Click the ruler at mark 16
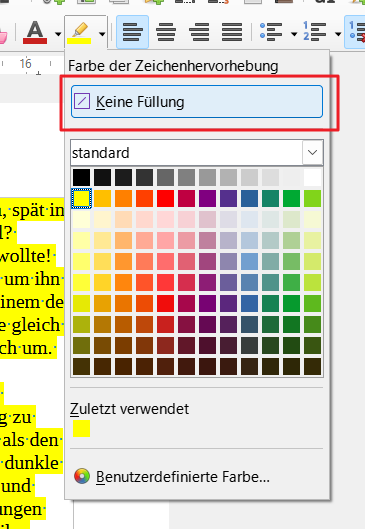Image resolution: width=365 pixels, height=529 pixels. 25,63
